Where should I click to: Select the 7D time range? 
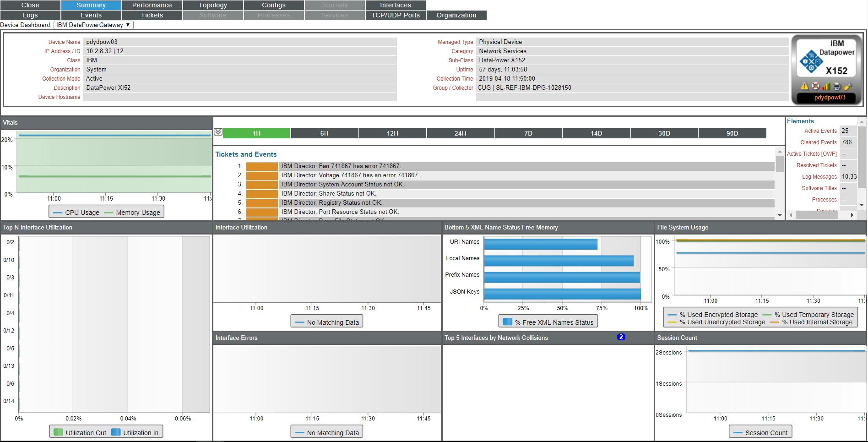[x=528, y=133]
